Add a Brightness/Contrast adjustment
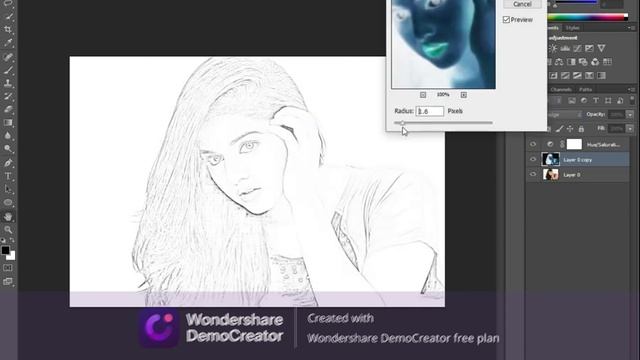640x360 pixels. [x=553, y=48]
